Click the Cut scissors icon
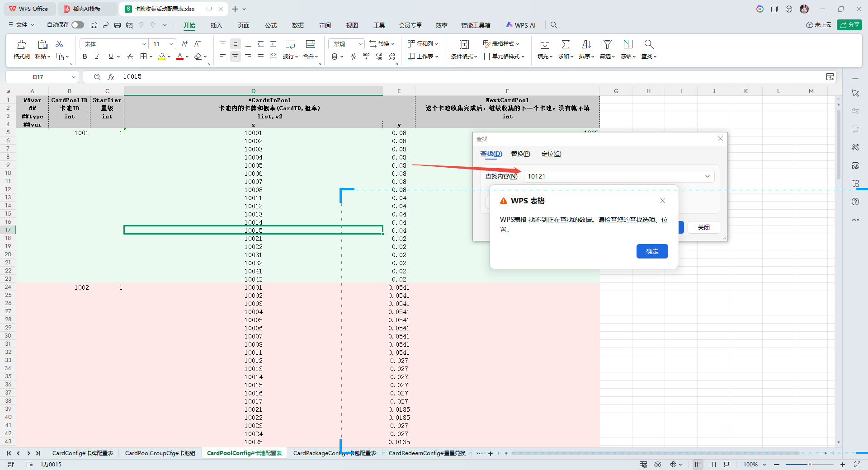Image resolution: width=868 pixels, height=470 pixels. (x=59, y=44)
